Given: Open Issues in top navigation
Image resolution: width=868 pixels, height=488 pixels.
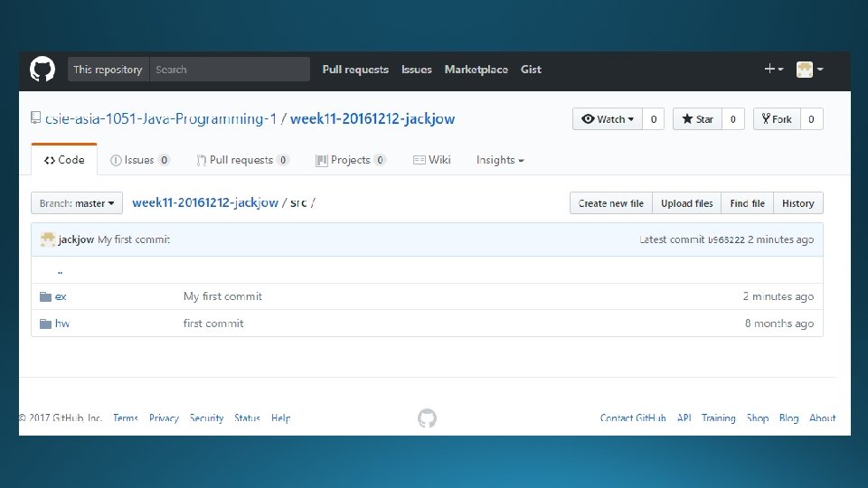Looking at the screenshot, I should coord(416,70).
